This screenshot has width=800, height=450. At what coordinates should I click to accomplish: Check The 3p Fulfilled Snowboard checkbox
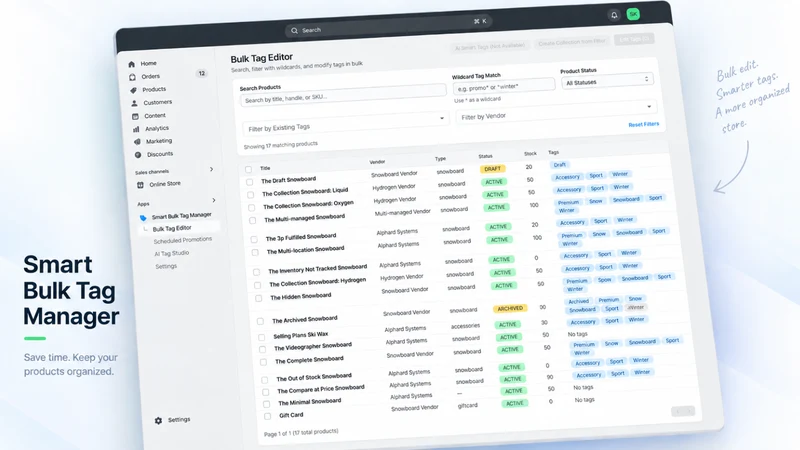254,239
